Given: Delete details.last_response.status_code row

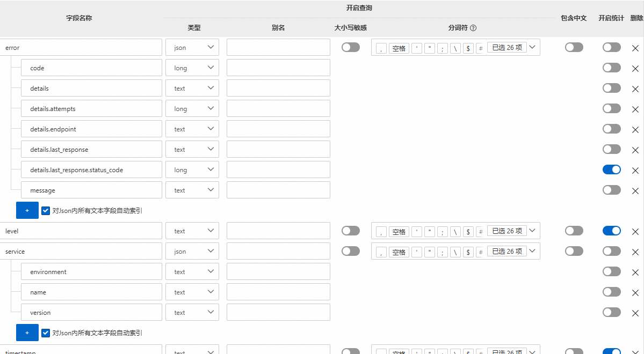Looking at the screenshot, I should [635, 171].
